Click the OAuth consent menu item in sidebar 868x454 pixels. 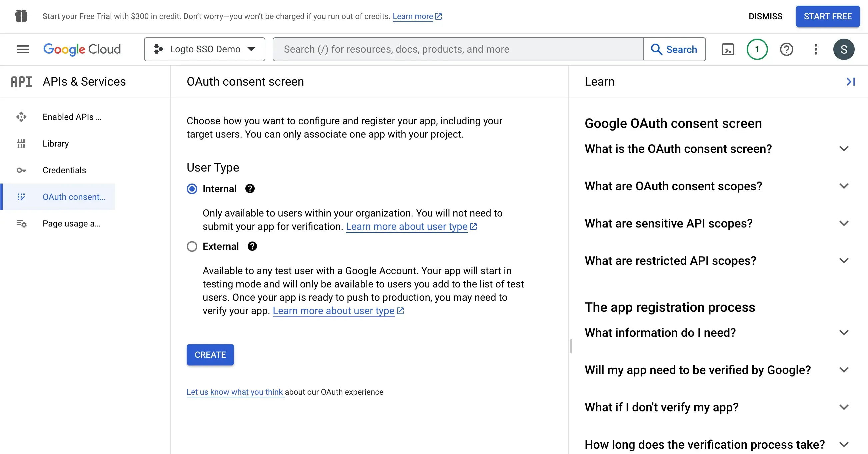74,196
